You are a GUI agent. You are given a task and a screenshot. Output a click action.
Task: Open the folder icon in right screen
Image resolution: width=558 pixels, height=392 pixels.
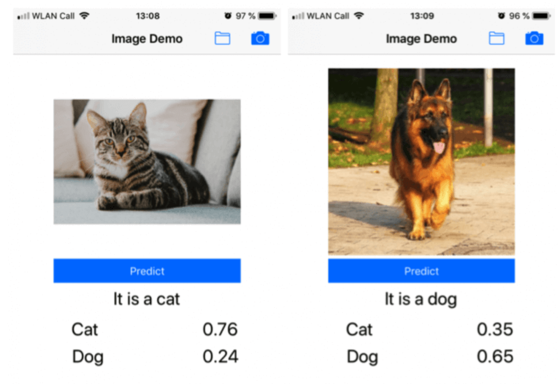(497, 38)
